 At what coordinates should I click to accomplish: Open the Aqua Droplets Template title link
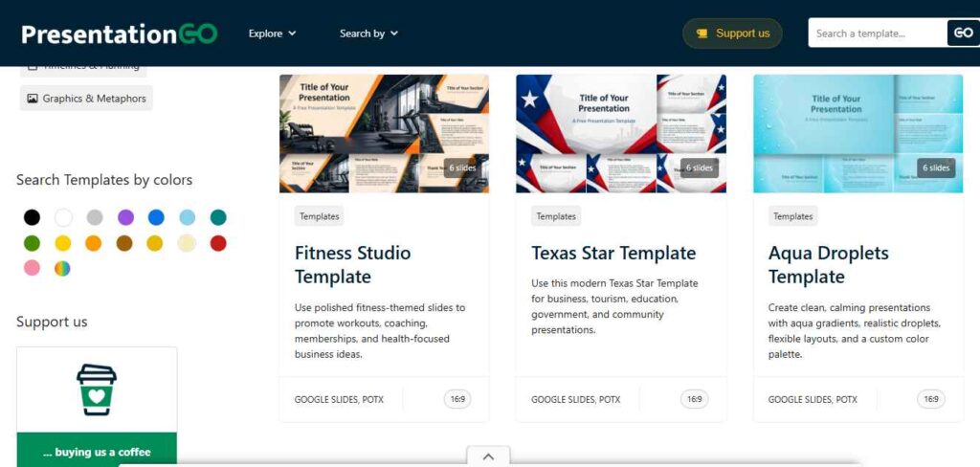pos(829,264)
